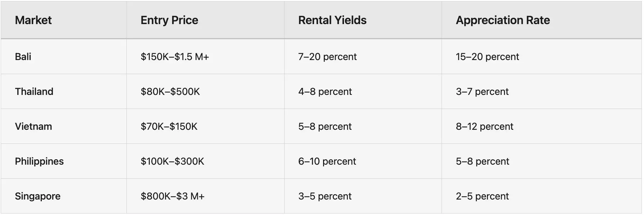
Task: Click the Entry Price column header
Action: [x=169, y=20]
